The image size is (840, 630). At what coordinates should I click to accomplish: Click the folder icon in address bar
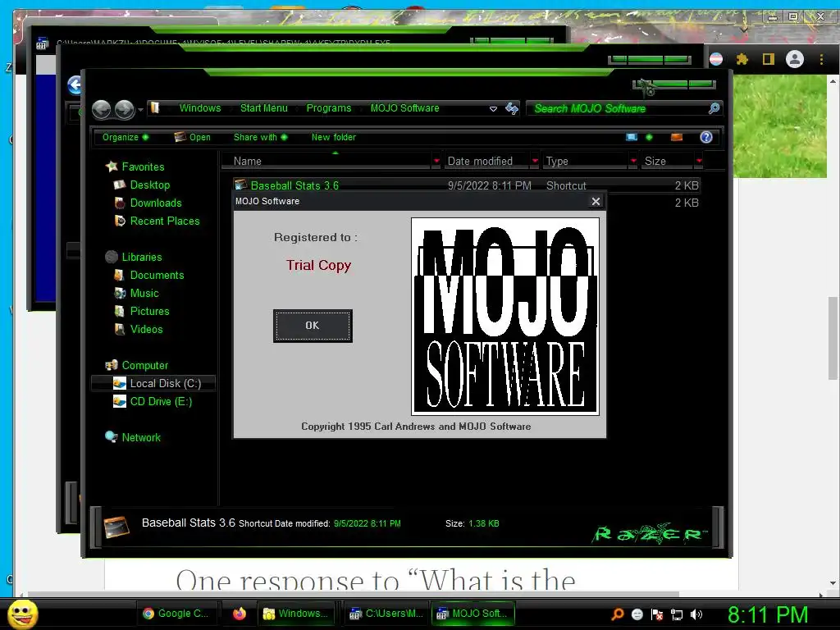pyautogui.click(x=155, y=107)
